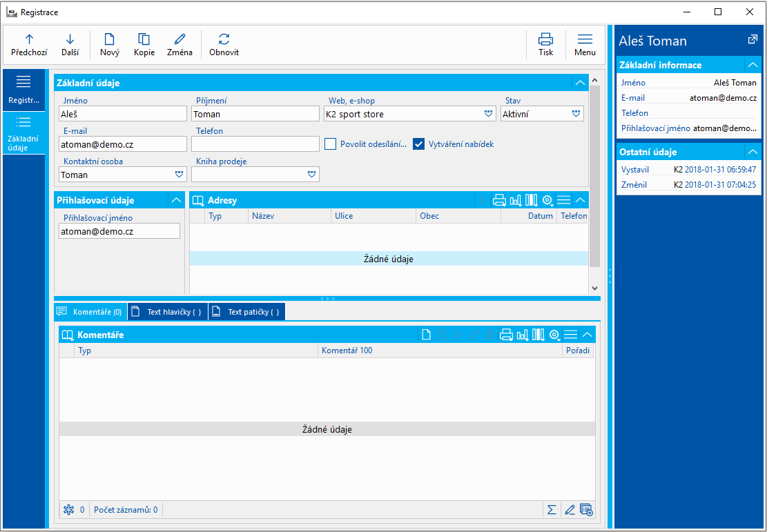Image resolution: width=767 pixels, height=532 pixels.
Task: Uncheck the Vytváření nabídek checkbox
Action: coord(418,144)
